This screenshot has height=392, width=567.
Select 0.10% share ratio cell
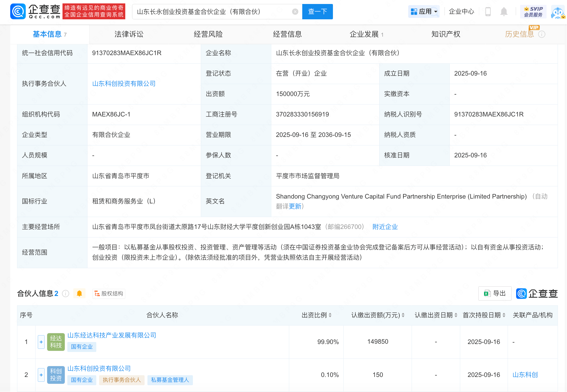click(330, 375)
